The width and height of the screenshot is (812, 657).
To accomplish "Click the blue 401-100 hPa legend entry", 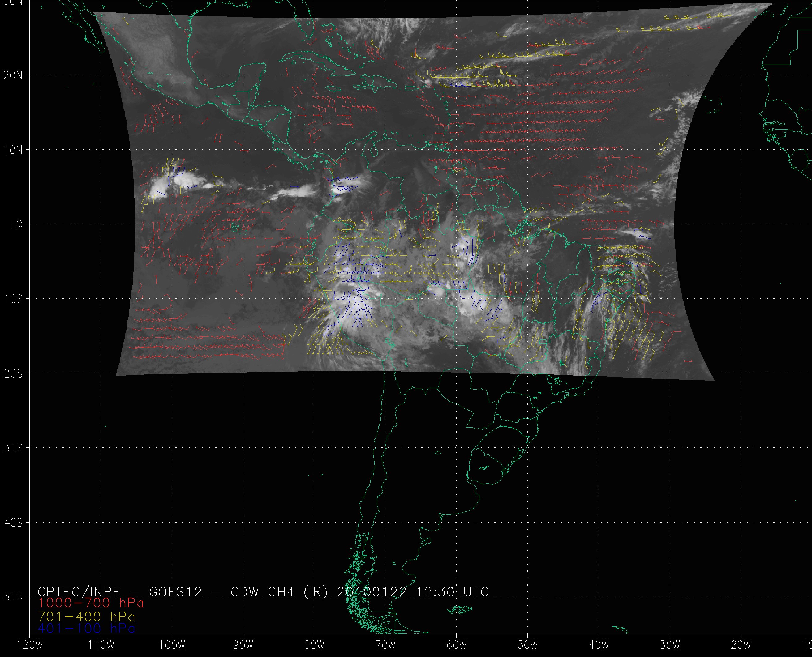I will (x=86, y=628).
